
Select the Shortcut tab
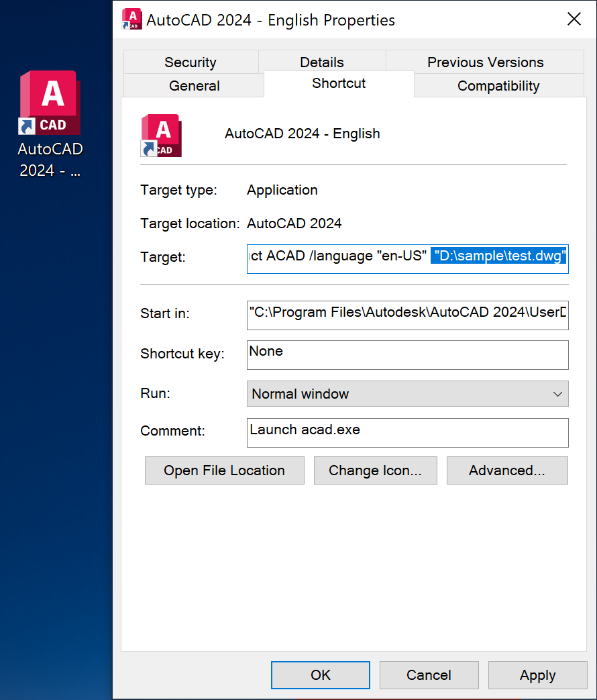pyautogui.click(x=339, y=84)
